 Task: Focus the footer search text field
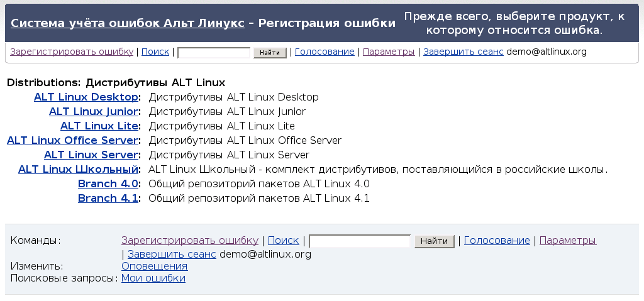pos(359,241)
